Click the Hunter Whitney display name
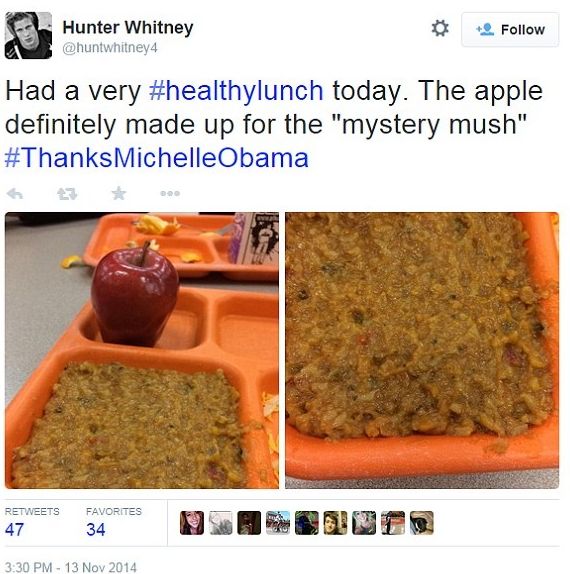Viewport: 570px width, 574px height. 128,27
